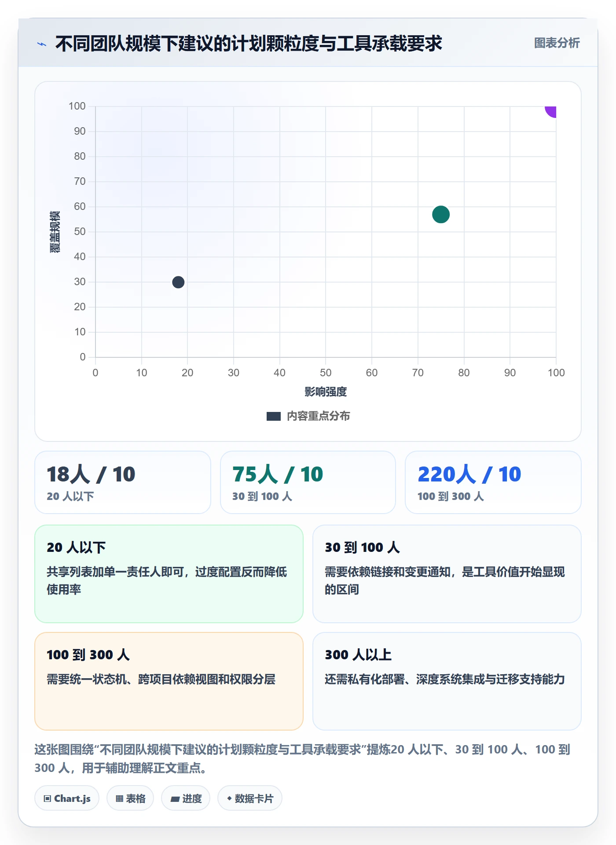Open the 18人 / 10 stat card
The image size is (616, 845).
(123, 482)
